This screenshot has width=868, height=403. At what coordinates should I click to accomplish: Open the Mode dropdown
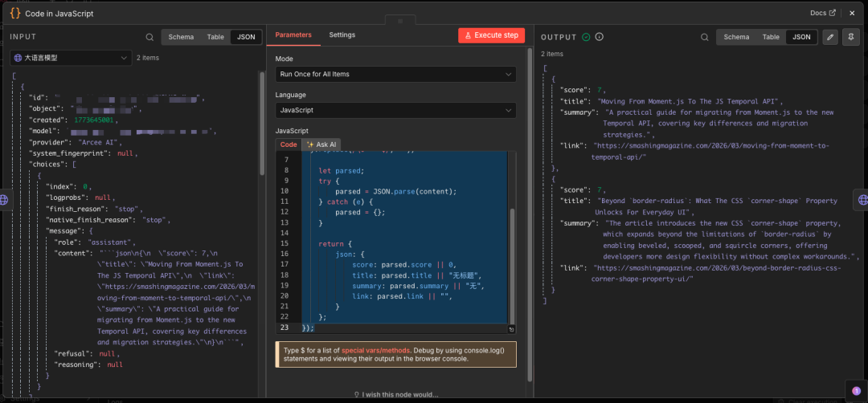[x=395, y=74]
